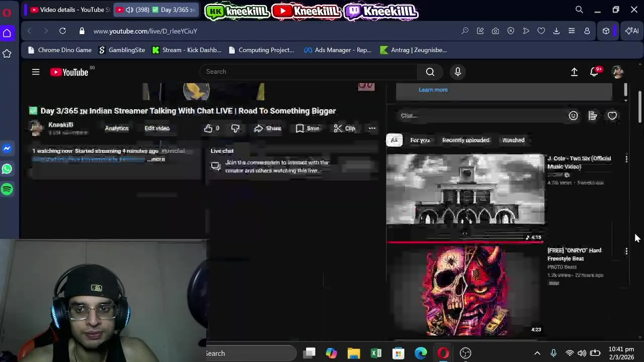The image size is (644, 362).
Task: View site info via lock icon
Action: point(82,31)
